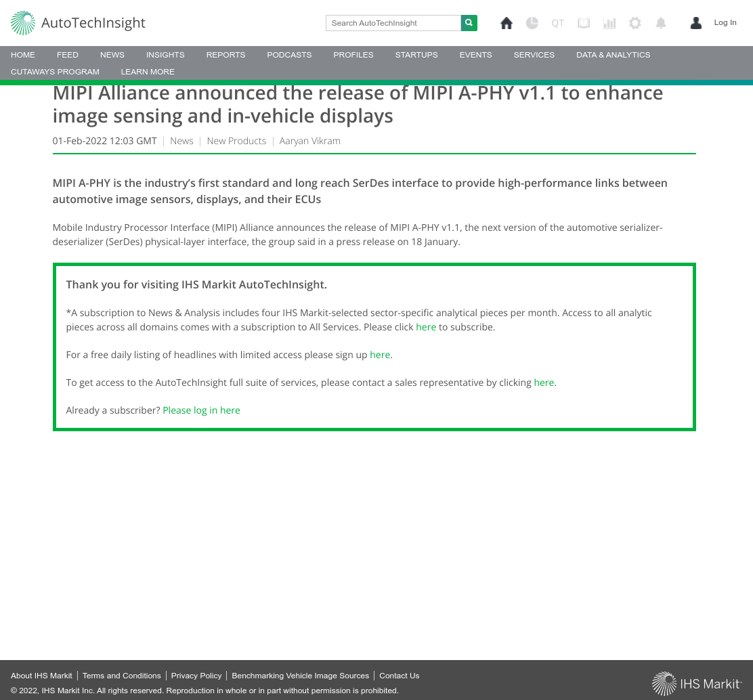
Task: Click the New Products category link
Action: click(236, 141)
